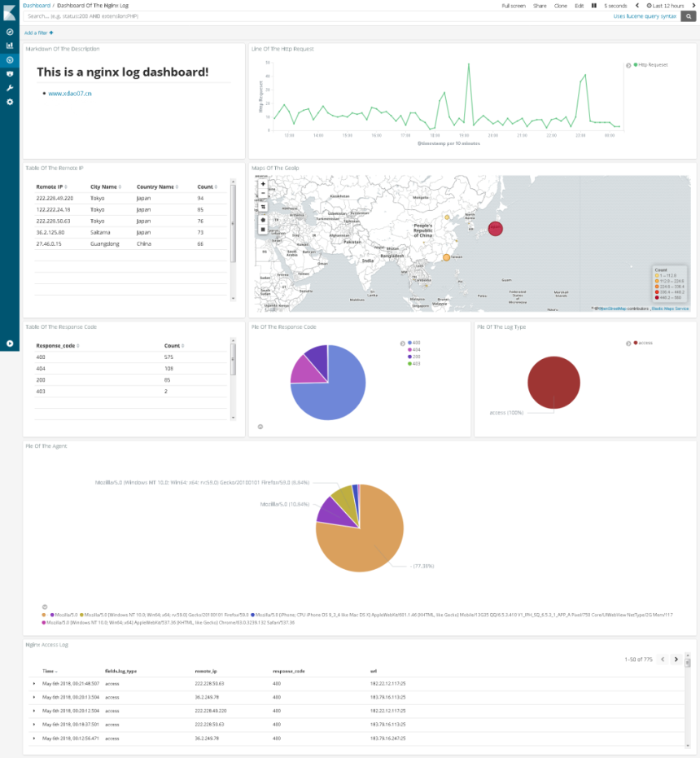Toggle legend of Http Request line chart
The image size is (700, 758).
point(628,64)
